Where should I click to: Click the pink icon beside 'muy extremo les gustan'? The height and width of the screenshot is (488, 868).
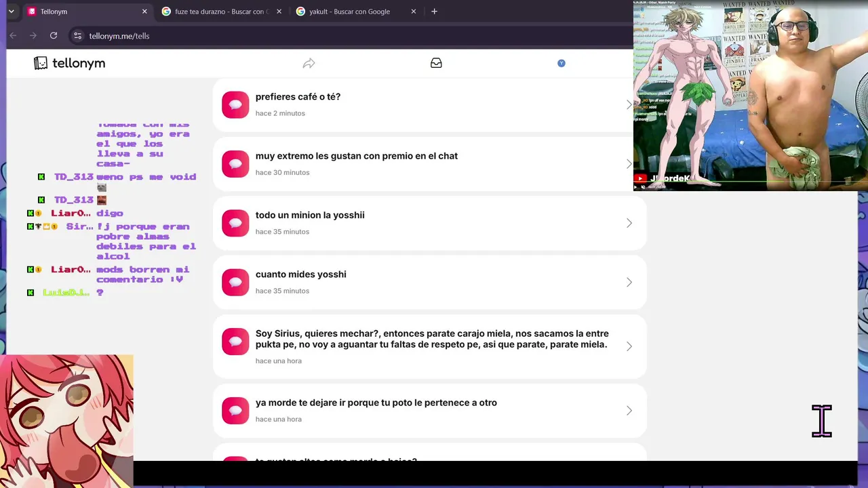pos(235,164)
